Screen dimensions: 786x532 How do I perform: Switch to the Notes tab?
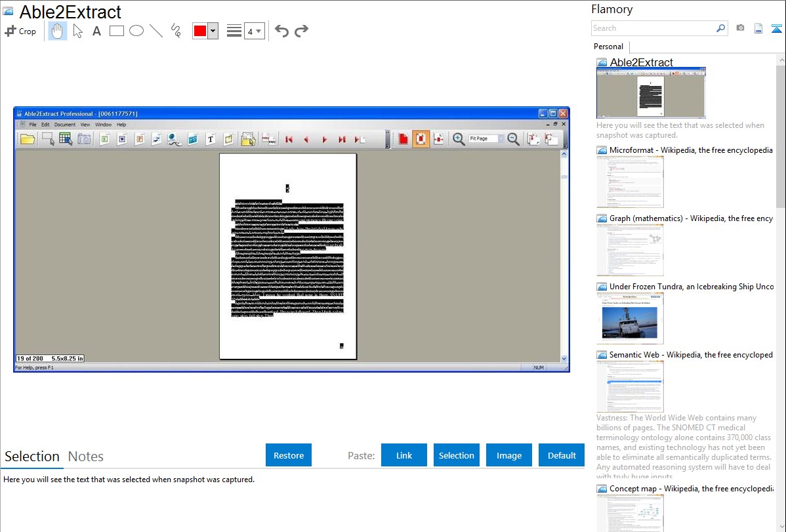point(86,457)
